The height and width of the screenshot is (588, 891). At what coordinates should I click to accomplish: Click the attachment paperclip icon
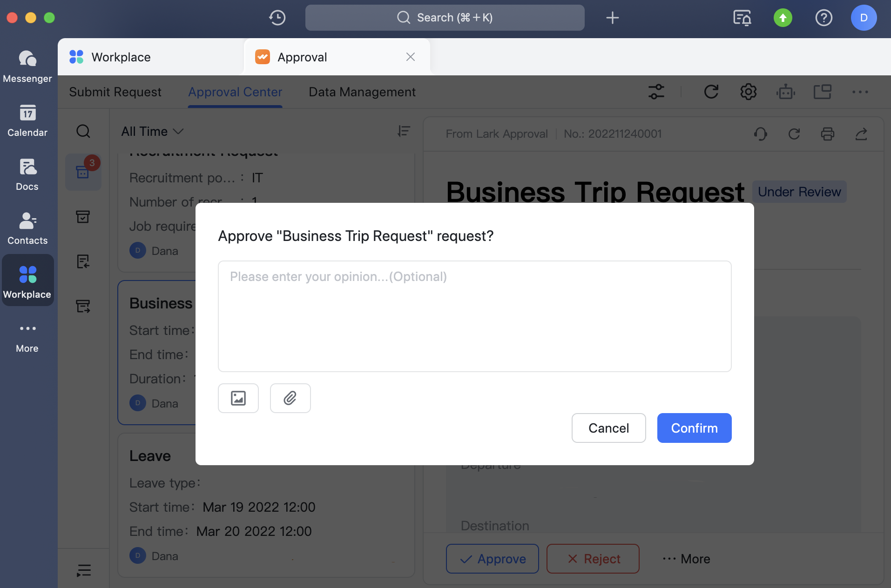tap(290, 398)
